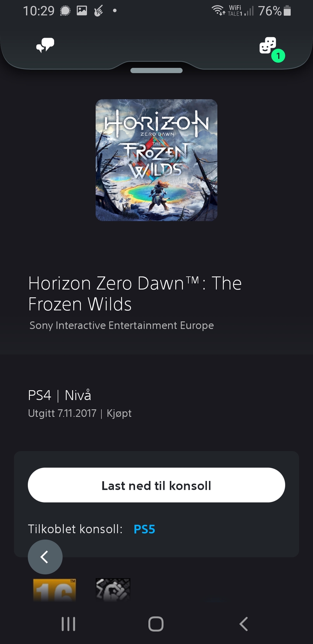Tap the PS4 | Nivå label
Image resolution: width=313 pixels, height=644 pixels.
pyautogui.click(x=60, y=395)
